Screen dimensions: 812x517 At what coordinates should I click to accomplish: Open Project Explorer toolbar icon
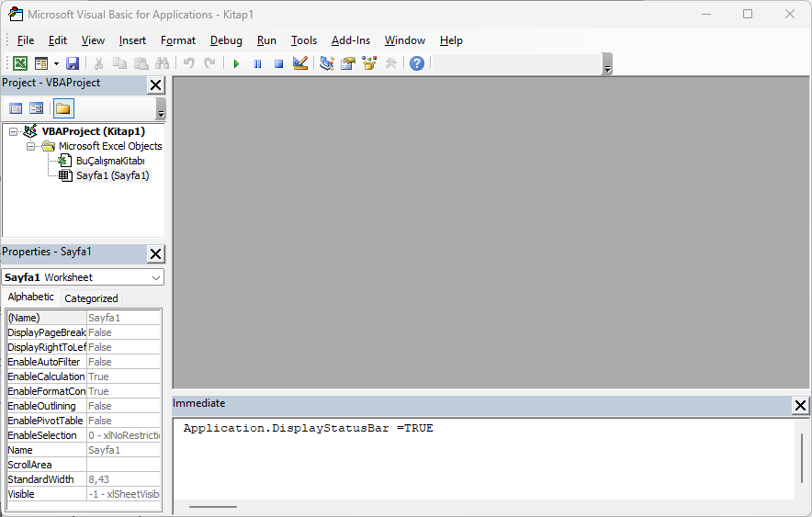click(327, 63)
